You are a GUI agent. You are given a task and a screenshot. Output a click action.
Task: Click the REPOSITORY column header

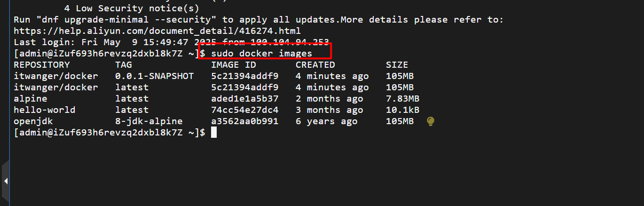pos(42,65)
